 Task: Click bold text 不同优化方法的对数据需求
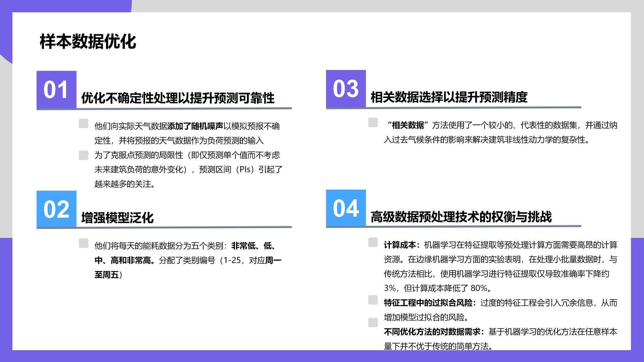click(432, 332)
